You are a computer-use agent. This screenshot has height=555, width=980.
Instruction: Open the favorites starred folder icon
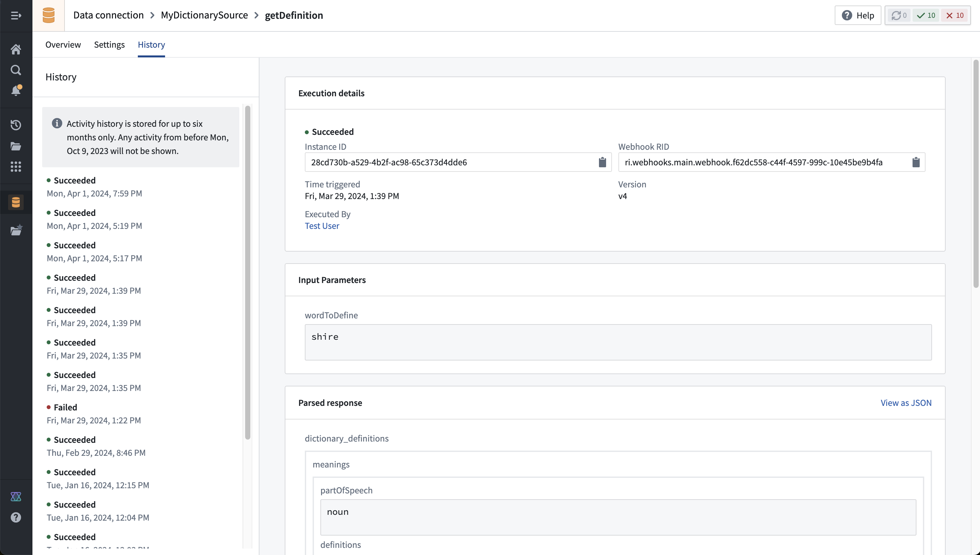(x=16, y=230)
